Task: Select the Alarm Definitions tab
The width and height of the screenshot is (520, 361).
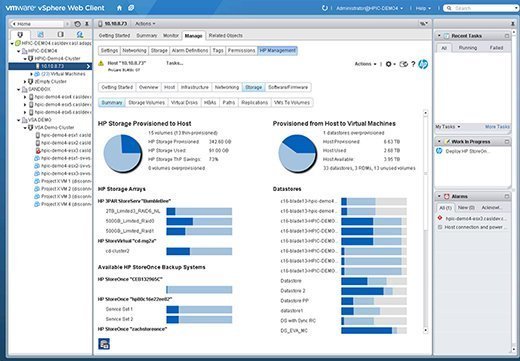Action: [190, 51]
